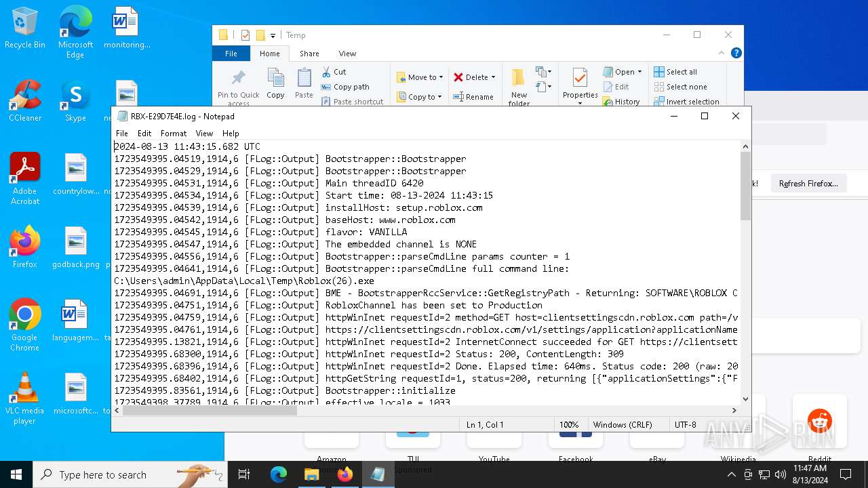Image resolution: width=868 pixels, height=488 pixels.
Task: Open quick access toolbar customize arrow
Action: [273, 35]
